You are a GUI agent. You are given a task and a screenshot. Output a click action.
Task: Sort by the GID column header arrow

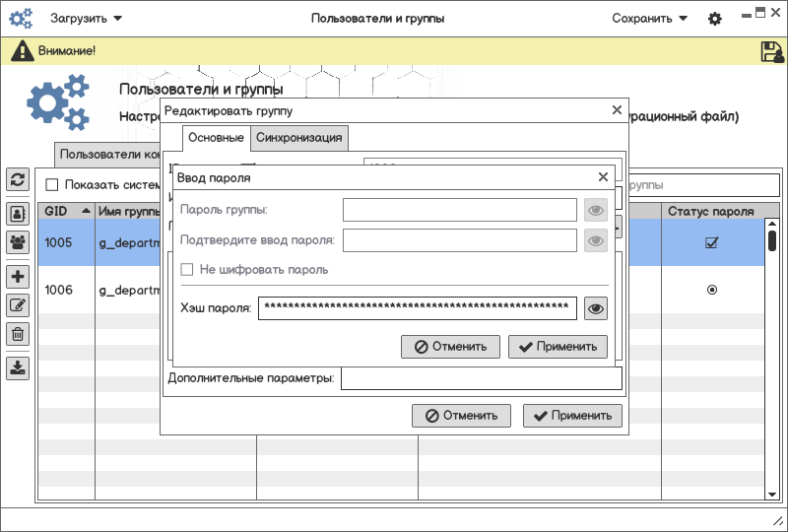pos(86,212)
